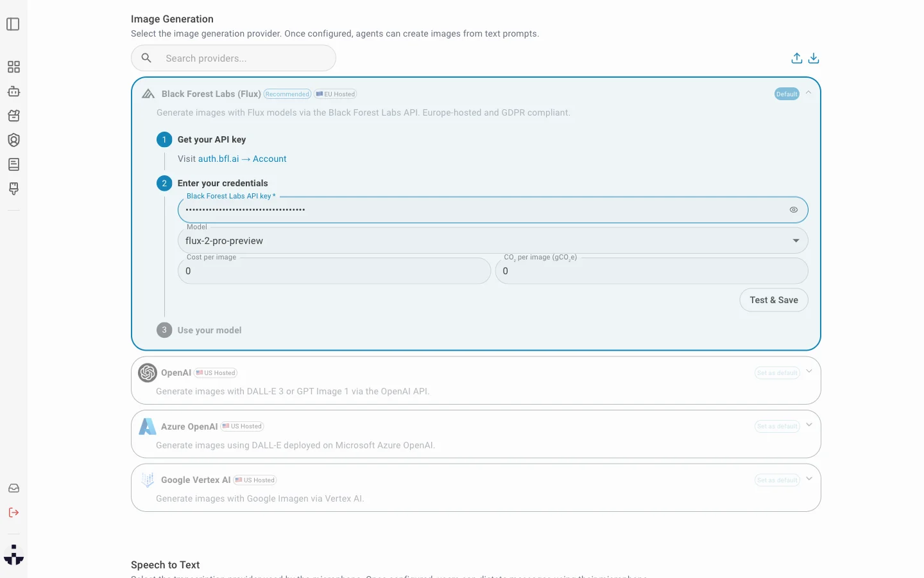Open the auth.bfl.ai → Account link
The height and width of the screenshot is (578, 924).
pos(243,159)
